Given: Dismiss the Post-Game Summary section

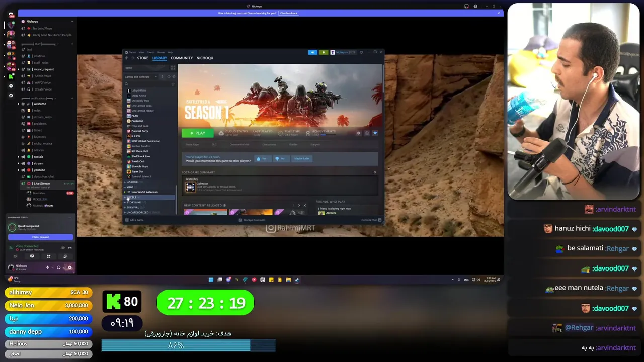Looking at the screenshot, I should tap(375, 172).
